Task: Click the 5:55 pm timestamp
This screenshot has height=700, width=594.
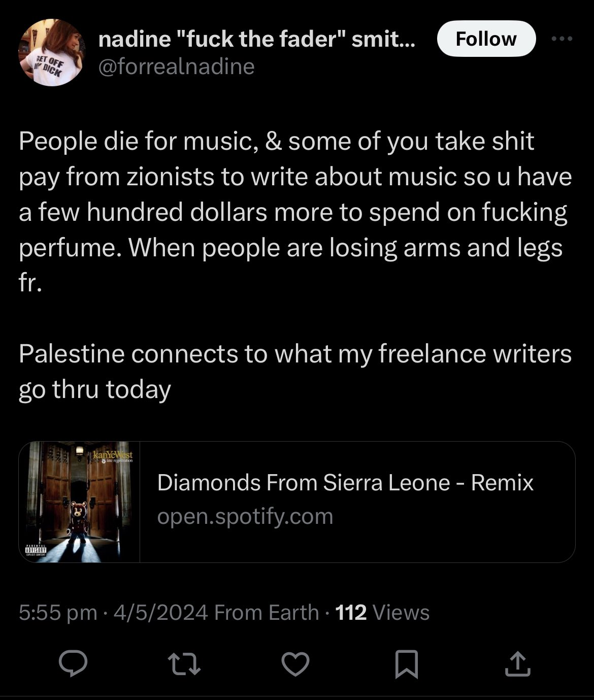Action: (58, 612)
